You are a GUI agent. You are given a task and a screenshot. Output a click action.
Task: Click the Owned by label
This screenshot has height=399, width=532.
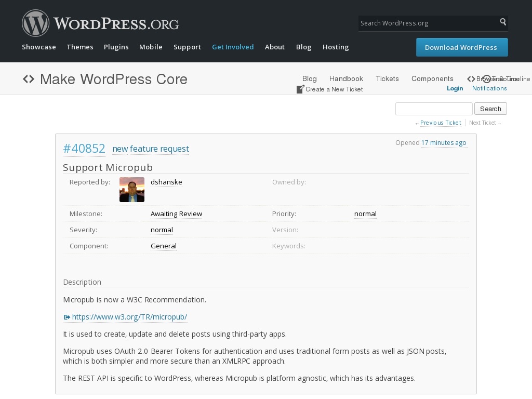click(289, 182)
